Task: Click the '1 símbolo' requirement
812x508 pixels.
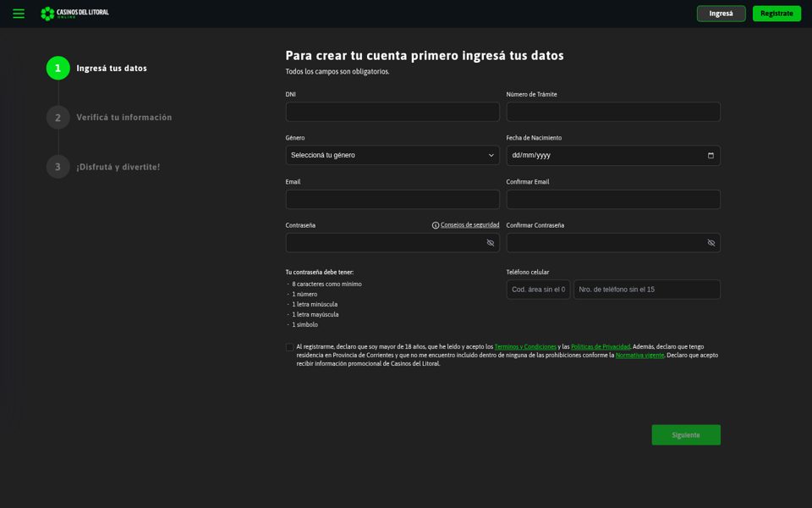Action: pos(305,324)
